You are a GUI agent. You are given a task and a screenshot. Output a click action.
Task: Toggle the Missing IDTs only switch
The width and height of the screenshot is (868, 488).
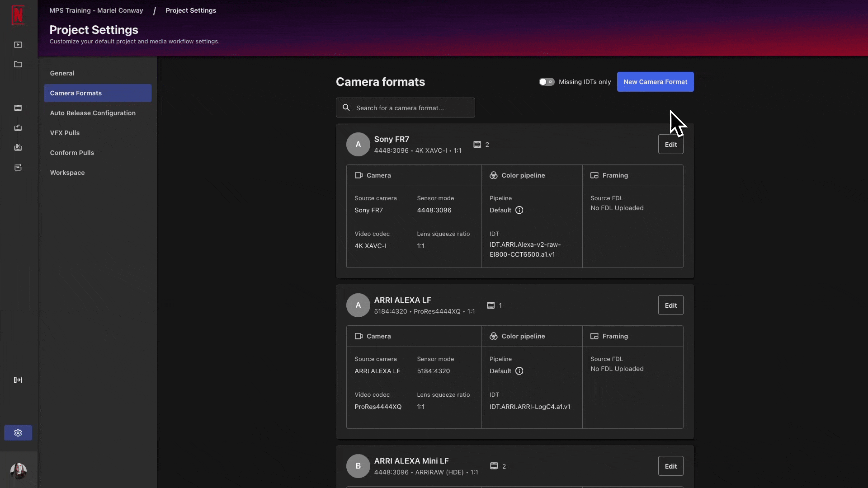[x=547, y=82]
